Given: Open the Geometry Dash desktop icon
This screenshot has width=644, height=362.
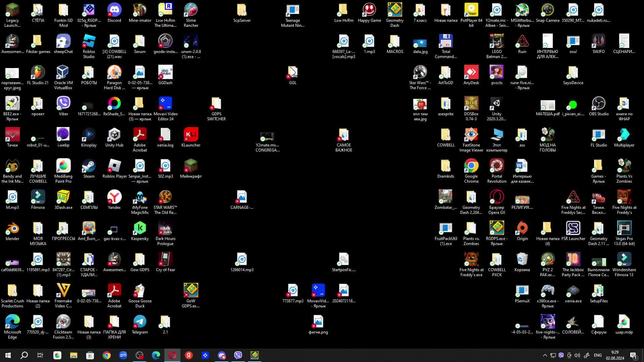Looking at the screenshot, I should click(395, 15).
